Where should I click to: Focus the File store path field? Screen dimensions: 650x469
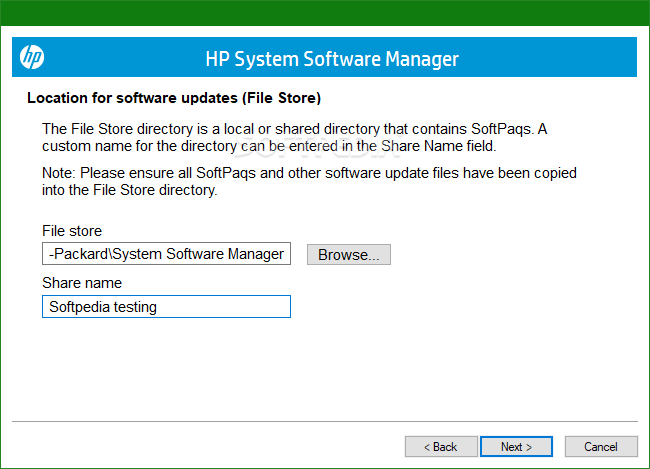[166, 254]
